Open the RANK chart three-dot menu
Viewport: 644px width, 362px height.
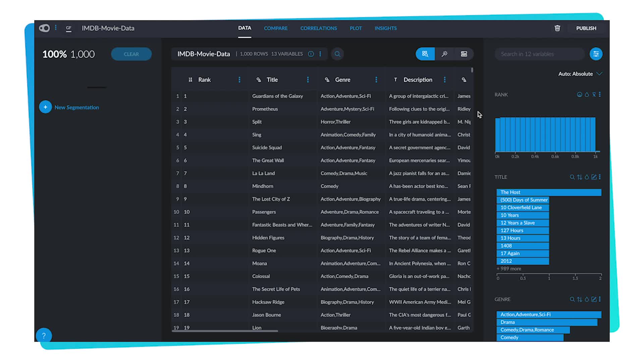600,95
